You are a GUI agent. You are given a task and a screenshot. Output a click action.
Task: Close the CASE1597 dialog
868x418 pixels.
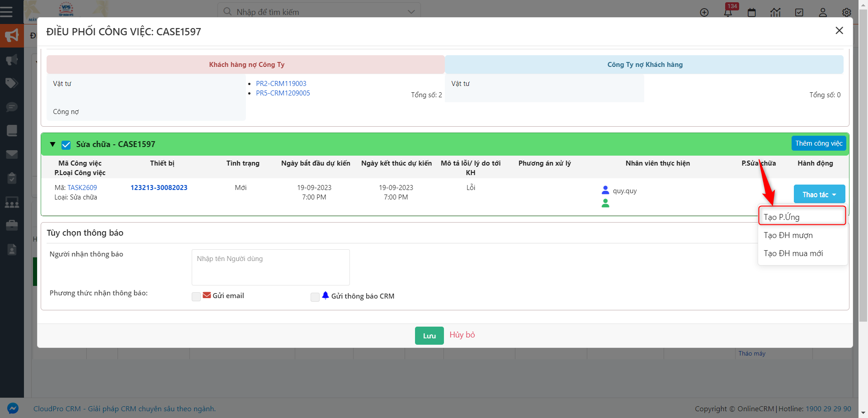839,30
